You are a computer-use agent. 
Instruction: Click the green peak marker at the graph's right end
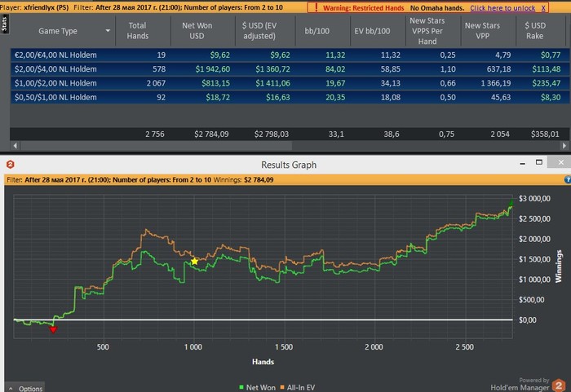tap(511, 203)
